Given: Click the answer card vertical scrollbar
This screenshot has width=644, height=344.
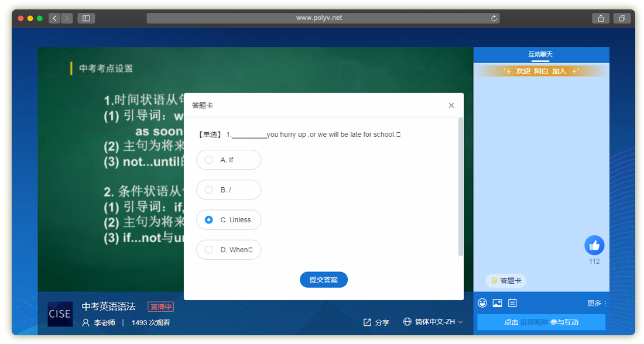Looking at the screenshot, I should pos(461,186).
